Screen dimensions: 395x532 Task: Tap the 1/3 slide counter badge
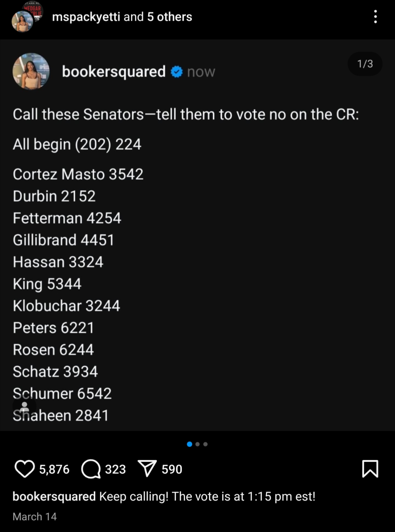pos(365,64)
